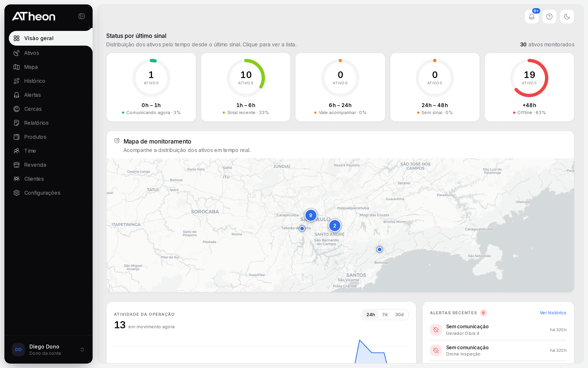Open the Drone Inspeção alert row
The height and width of the screenshot is (368, 588).
tap(498, 351)
